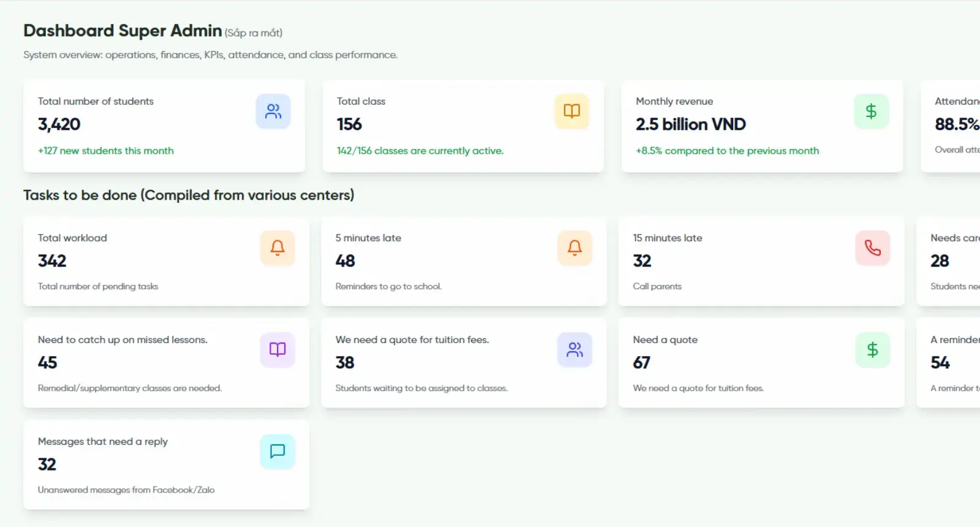Click the 32 value under Messages that need a reply
The image size is (980, 527).
(x=47, y=464)
